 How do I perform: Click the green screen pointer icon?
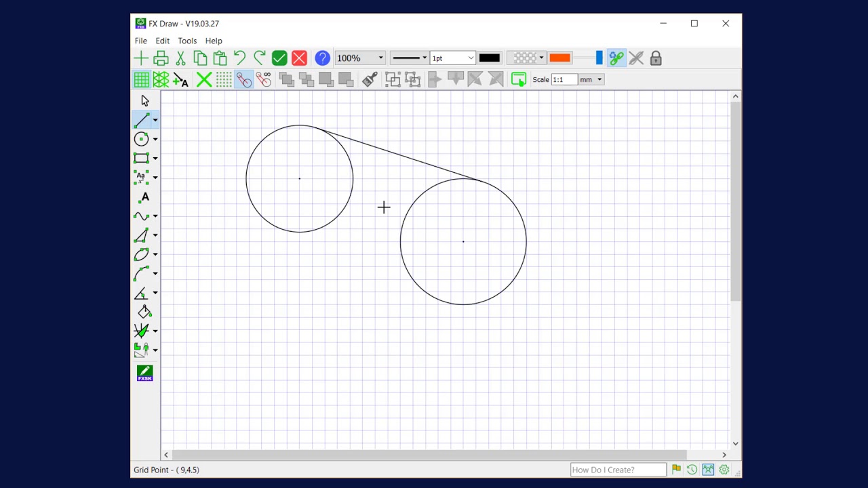[519, 80]
